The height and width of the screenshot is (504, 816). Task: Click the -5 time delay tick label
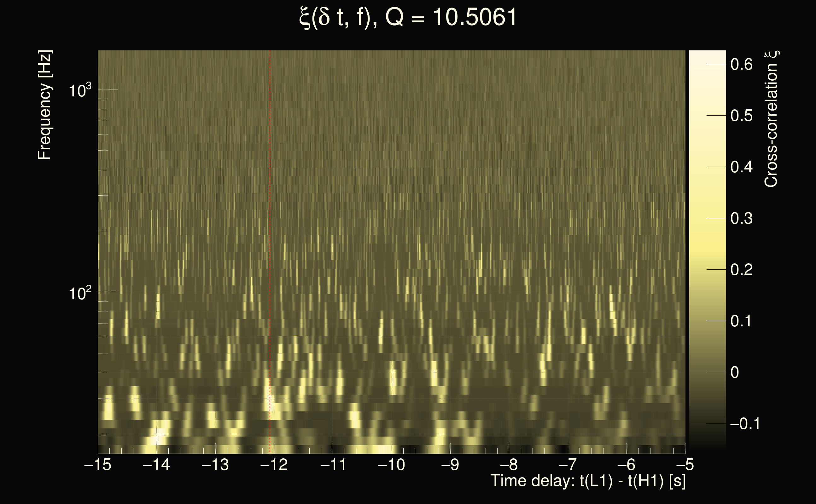685,465
